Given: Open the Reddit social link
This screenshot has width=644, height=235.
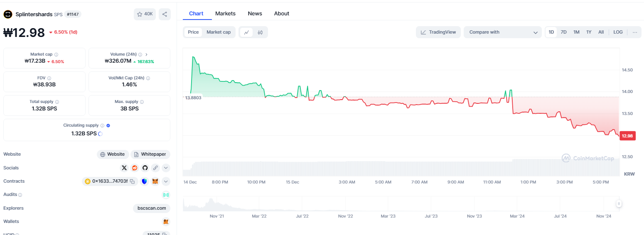Looking at the screenshot, I should (x=135, y=168).
